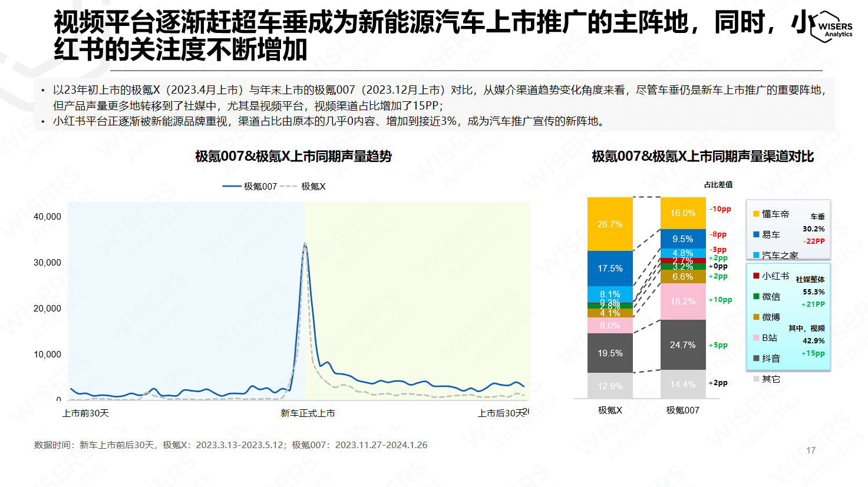Click the B站 pink legend swatch
Screen dimensions: 868x487
pos(756,337)
